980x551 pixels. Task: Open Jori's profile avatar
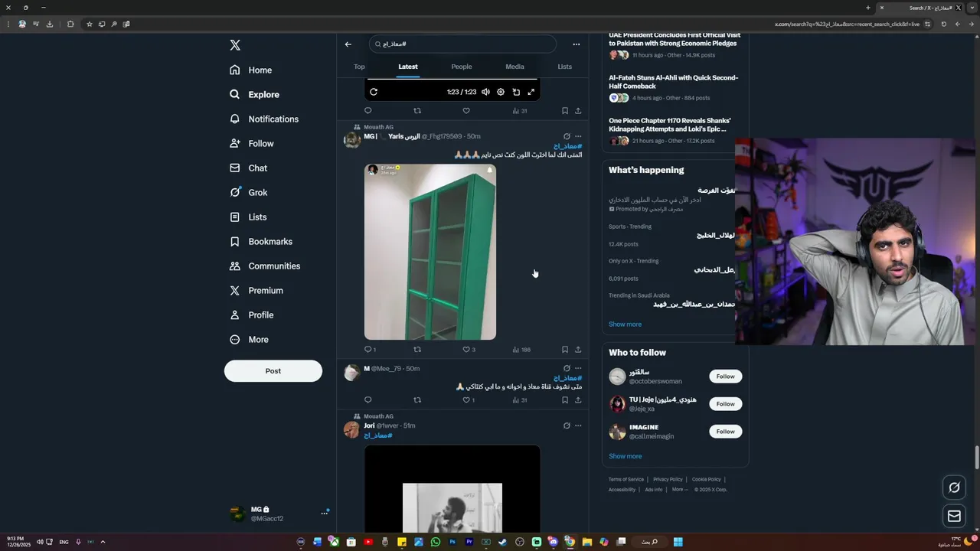coord(352,429)
